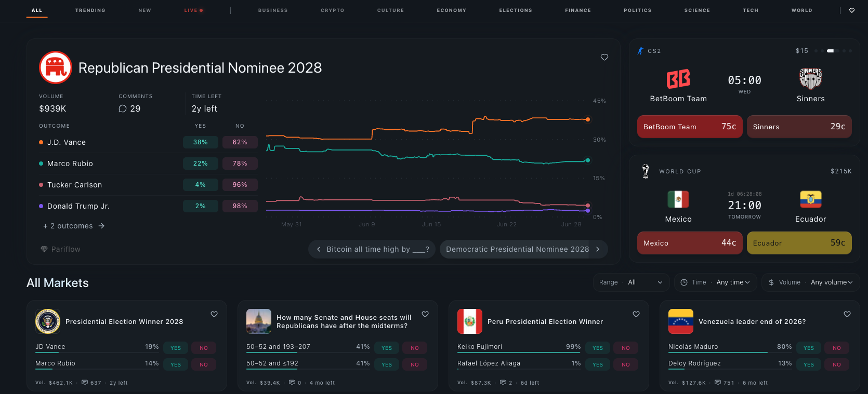Buy No 78% on Marco Rubio

point(240,164)
